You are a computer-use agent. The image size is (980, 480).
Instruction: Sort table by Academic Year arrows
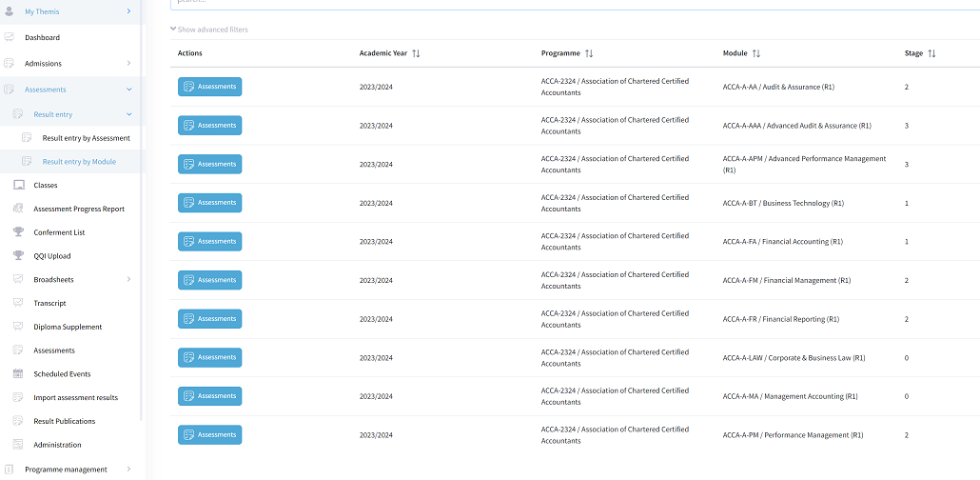pyautogui.click(x=416, y=54)
